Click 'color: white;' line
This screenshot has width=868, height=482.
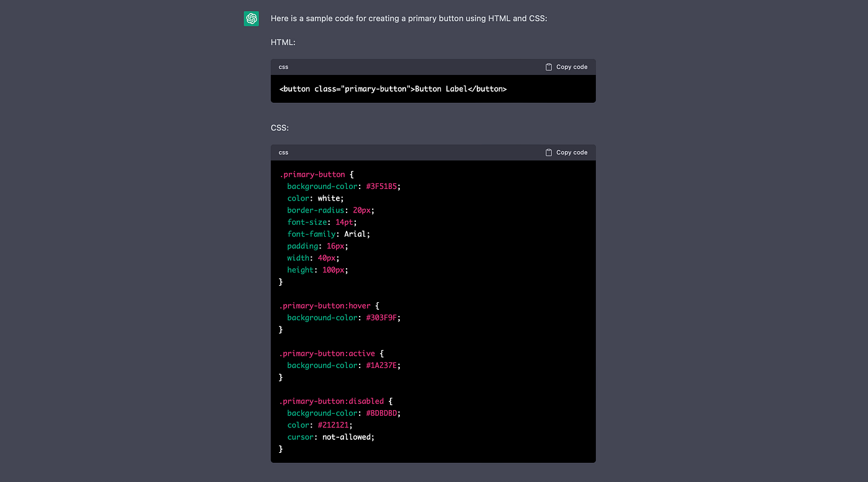(316, 198)
